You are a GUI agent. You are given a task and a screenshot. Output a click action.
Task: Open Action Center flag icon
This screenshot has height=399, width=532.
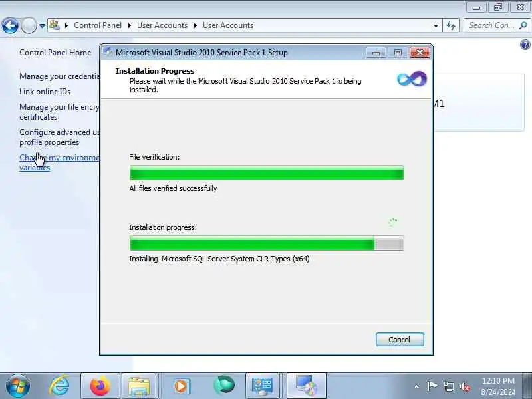432,386
